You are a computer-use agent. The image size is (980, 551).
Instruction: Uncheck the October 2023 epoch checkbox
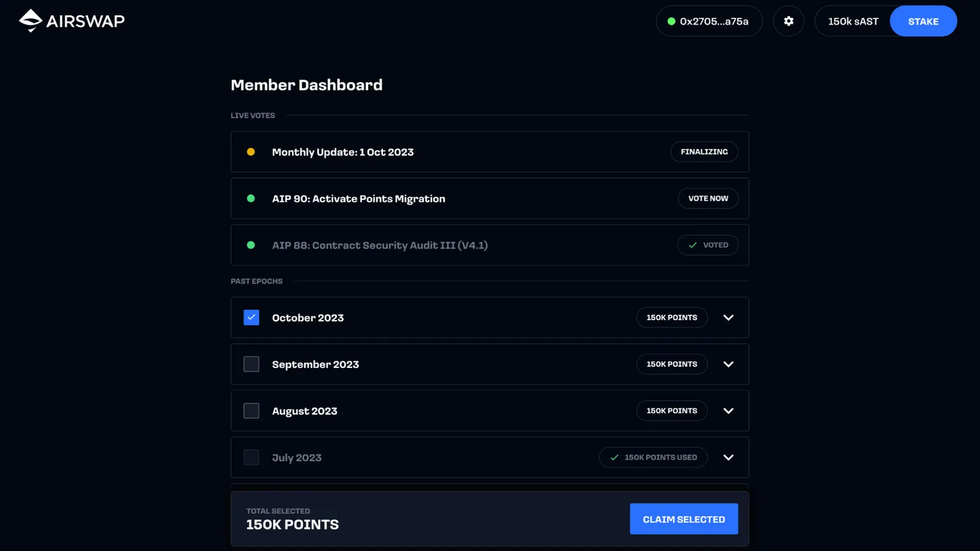click(x=251, y=317)
